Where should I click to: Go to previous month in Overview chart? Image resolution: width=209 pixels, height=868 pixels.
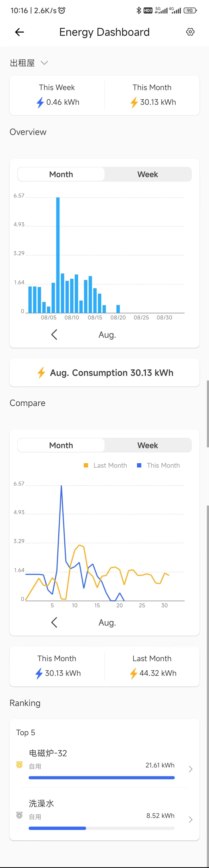[54, 335]
